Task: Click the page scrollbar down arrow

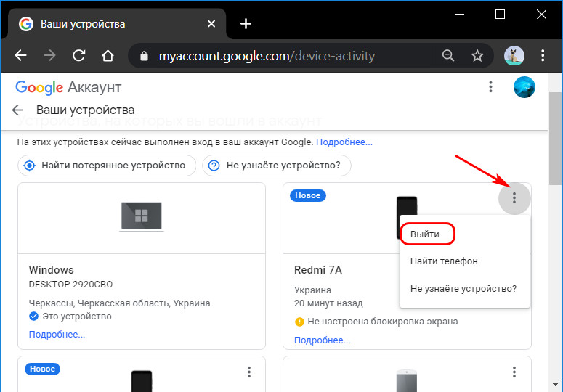Action: 555,385
